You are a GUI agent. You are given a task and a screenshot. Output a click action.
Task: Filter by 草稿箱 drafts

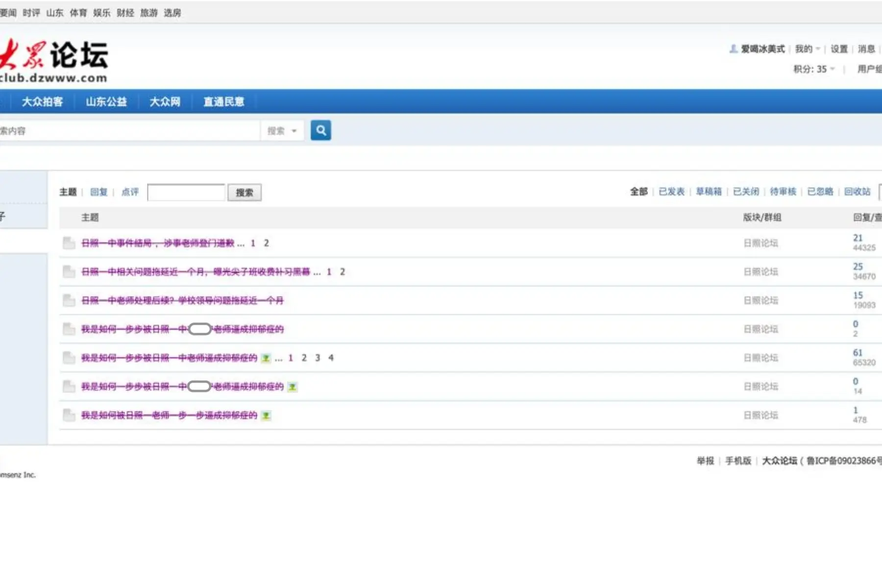pos(709,192)
